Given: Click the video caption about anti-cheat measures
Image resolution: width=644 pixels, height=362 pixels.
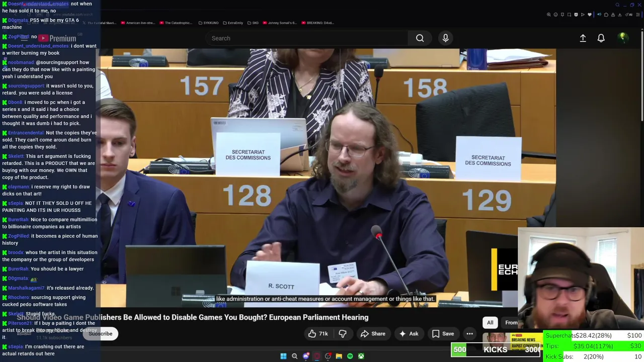Looking at the screenshot, I should [325, 299].
